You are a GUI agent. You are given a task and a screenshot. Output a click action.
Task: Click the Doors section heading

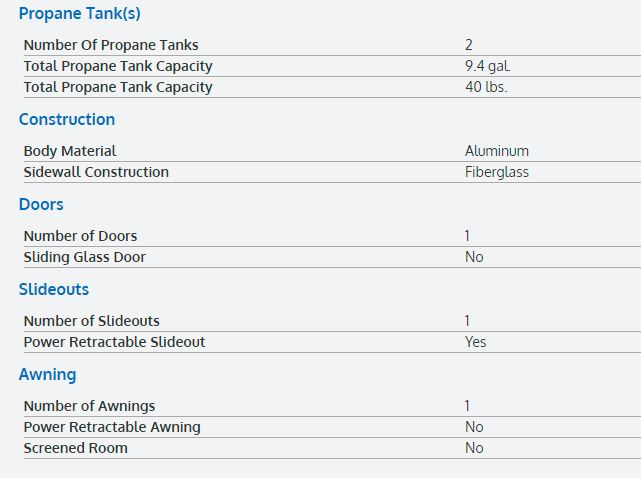point(41,204)
